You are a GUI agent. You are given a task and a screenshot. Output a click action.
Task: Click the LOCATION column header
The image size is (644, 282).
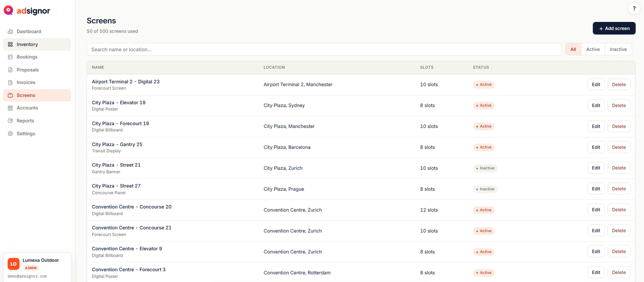tap(274, 67)
